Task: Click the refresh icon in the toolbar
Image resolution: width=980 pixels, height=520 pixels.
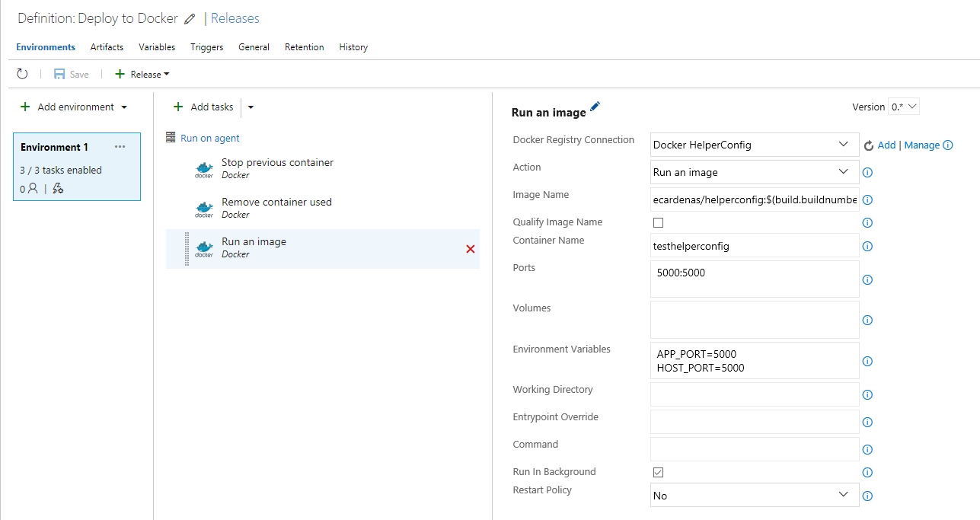Action: [22, 74]
